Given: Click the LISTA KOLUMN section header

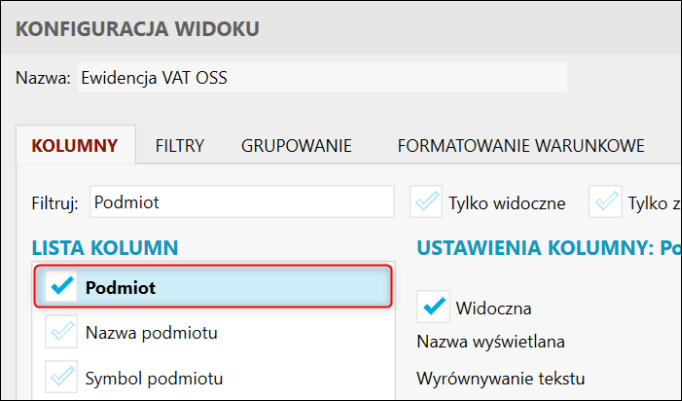Looking at the screenshot, I should (105, 246).
